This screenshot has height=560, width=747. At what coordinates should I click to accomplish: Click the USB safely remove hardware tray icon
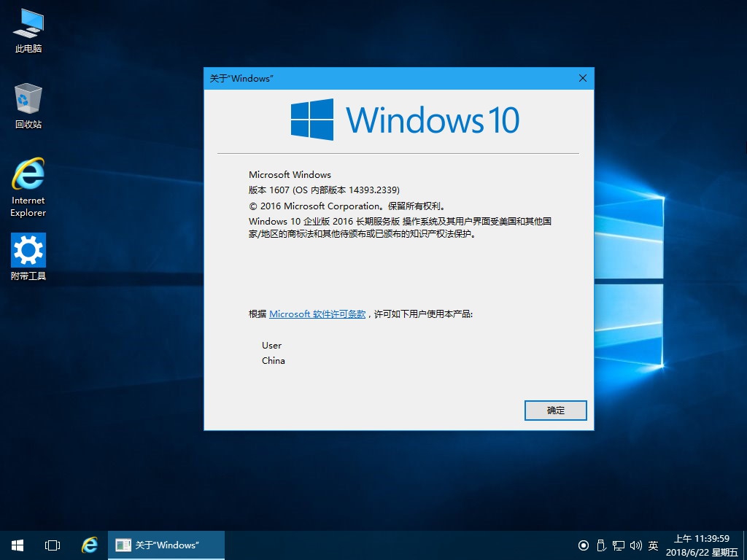(x=601, y=545)
